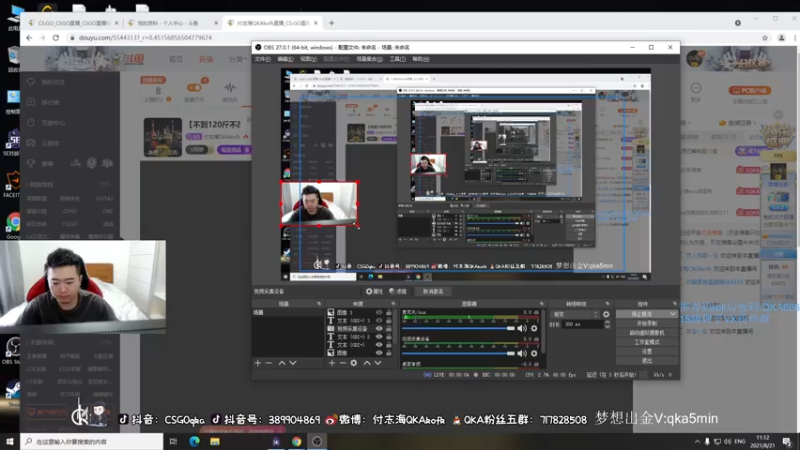Add a new source with the plus icon
The width and height of the screenshot is (800, 450).
point(332,363)
